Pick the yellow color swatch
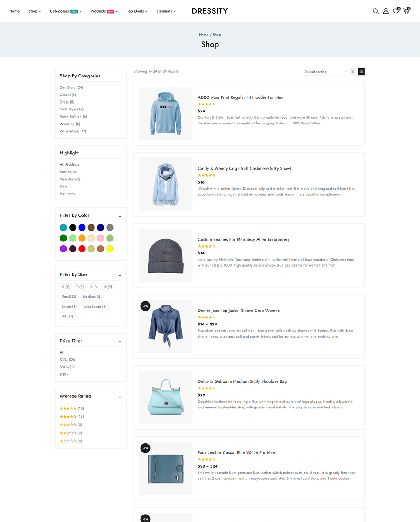This screenshot has height=522, width=420. click(110, 249)
